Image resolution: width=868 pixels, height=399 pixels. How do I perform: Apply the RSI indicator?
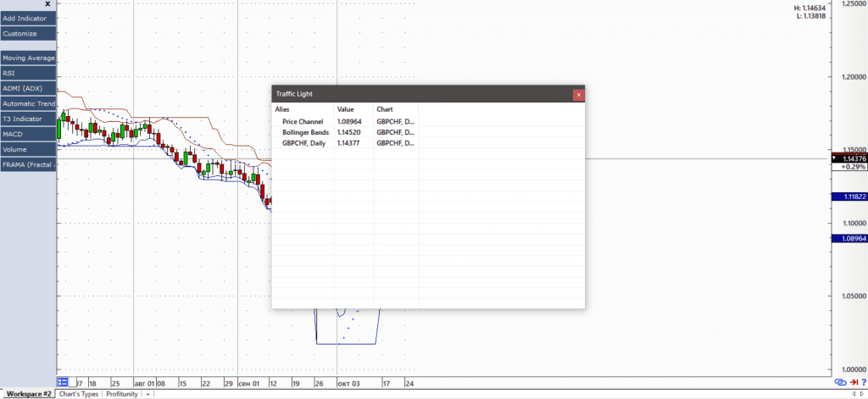[x=28, y=74]
